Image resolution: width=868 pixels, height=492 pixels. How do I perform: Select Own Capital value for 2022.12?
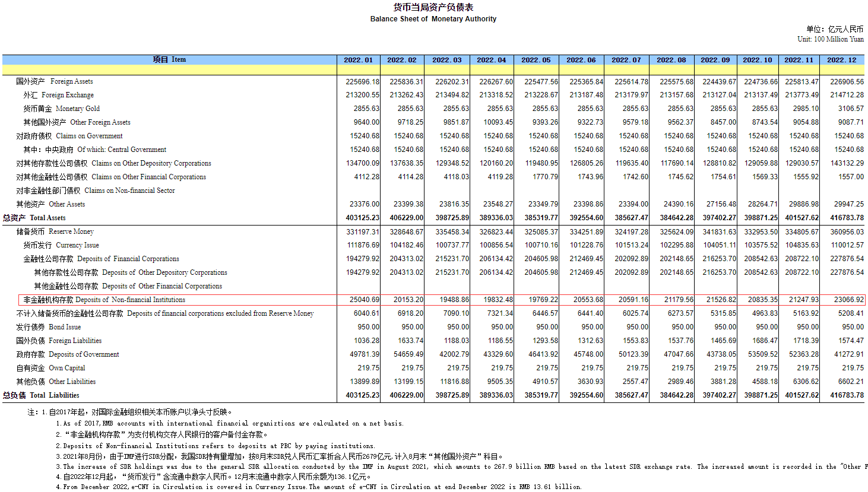[x=853, y=369]
